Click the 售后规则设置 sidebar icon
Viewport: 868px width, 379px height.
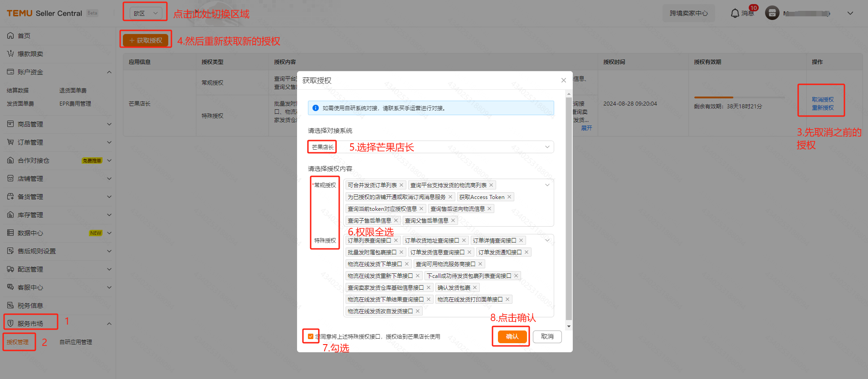pos(10,251)
